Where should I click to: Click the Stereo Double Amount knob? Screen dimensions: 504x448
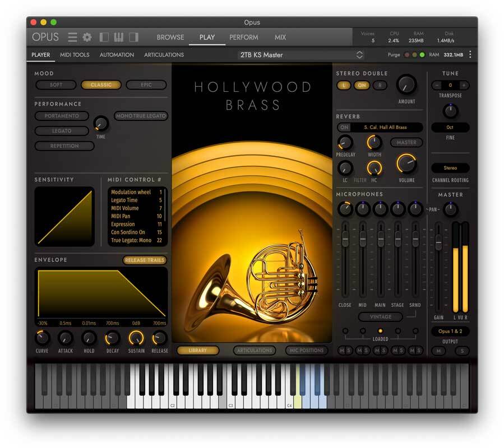point(406,85)
